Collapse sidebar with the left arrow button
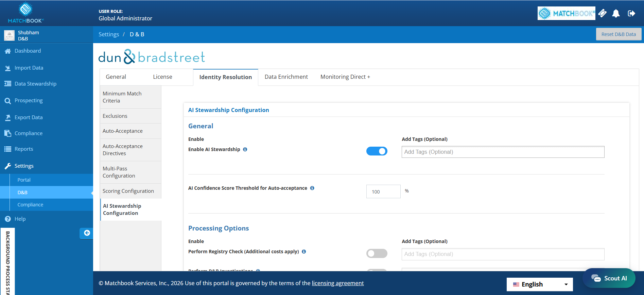This screenshot has height=295, width=644. click(87, 233)
